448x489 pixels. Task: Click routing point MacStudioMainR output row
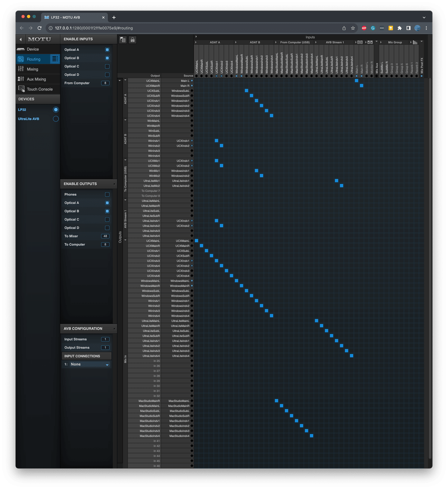pos(277,401)
